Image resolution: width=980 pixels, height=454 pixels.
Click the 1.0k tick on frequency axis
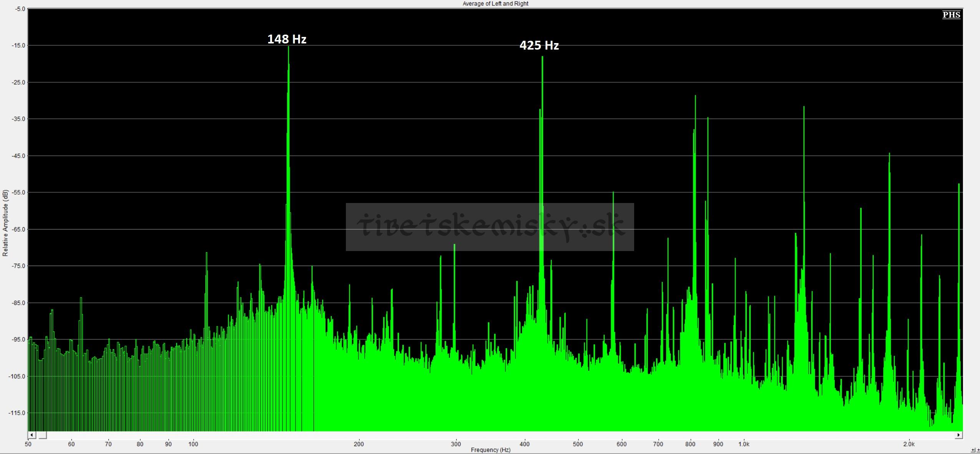pos(744,444)
